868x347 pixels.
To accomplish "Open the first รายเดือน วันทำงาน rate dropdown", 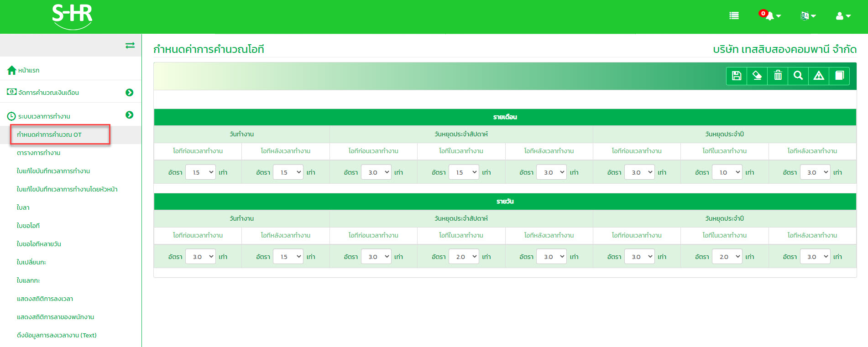I will pyautogui.click(x=200, y=172).
